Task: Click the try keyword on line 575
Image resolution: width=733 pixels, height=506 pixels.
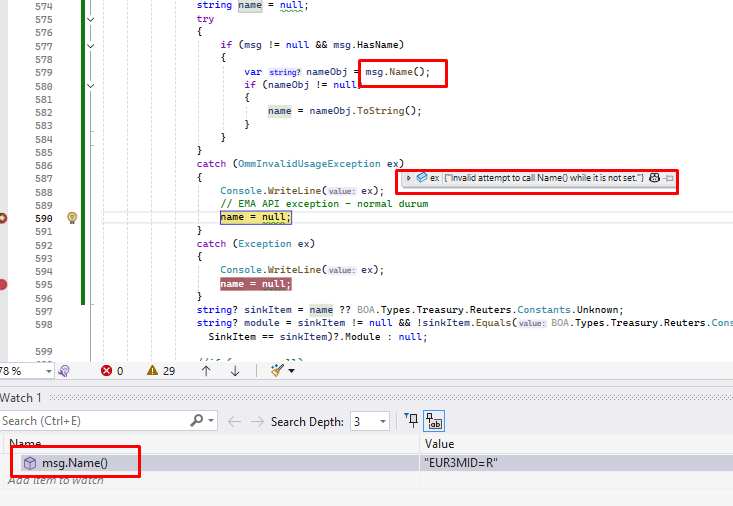Action: (x=205, y=19)
